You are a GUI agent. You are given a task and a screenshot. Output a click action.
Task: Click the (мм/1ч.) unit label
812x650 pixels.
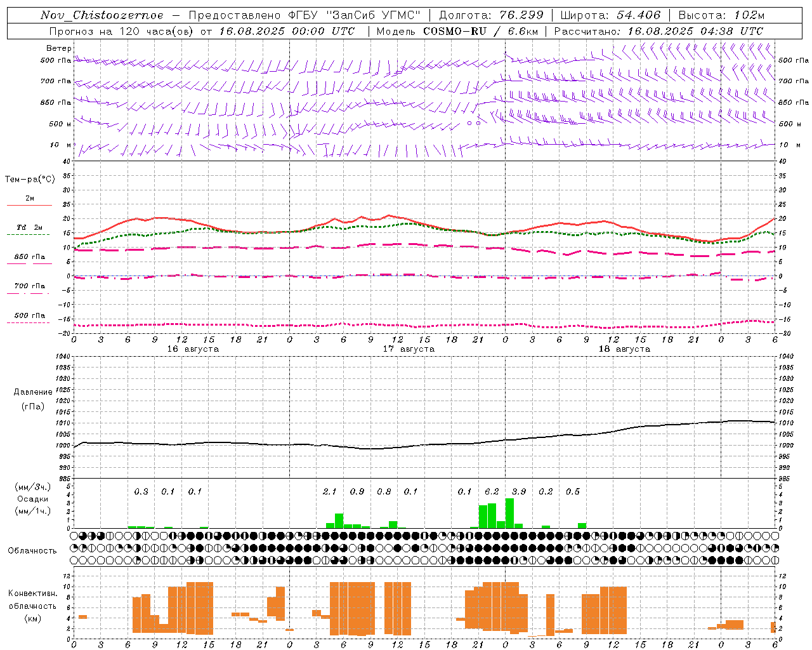point(32,511)
